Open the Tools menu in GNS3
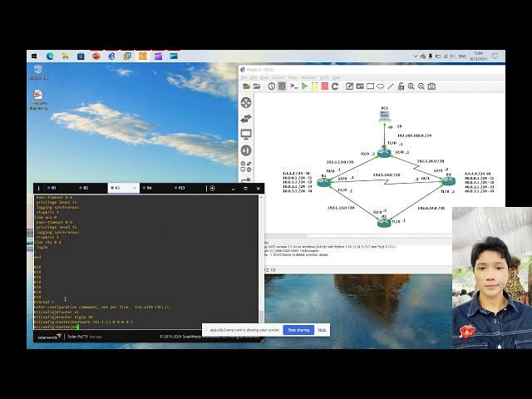This screenshot has height=399, width=532. (x=324, y=77)
